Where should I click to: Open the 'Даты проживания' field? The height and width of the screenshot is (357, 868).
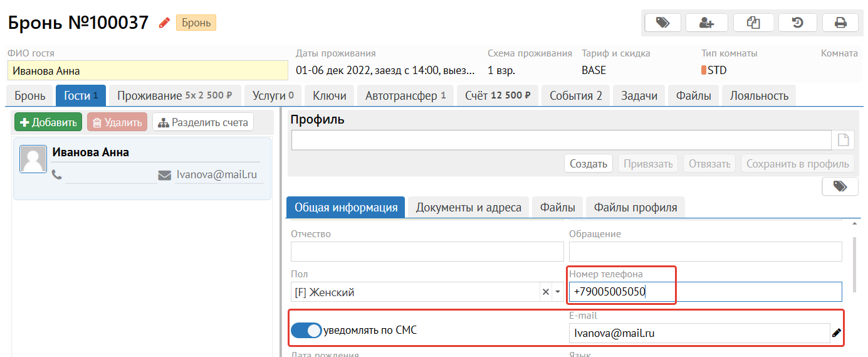coord(385,70)
